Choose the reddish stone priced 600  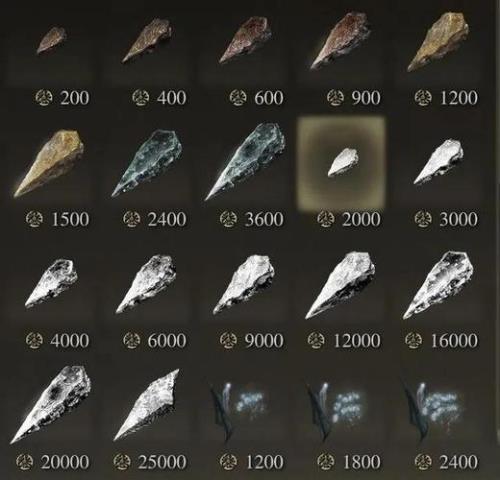[x=245, y=40]
